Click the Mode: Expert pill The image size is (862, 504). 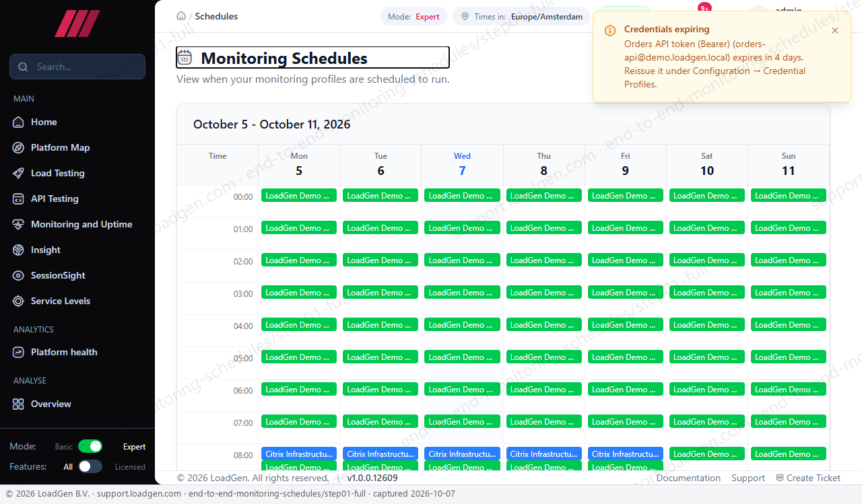(413, 17)
